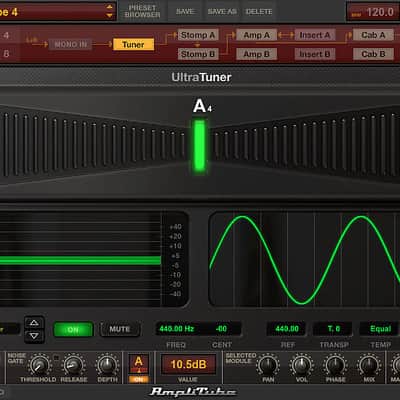The width and height of the screenshot is (400, 400).
Task: Click the T. 0 transpose value
Action: [x=334, y=329]
